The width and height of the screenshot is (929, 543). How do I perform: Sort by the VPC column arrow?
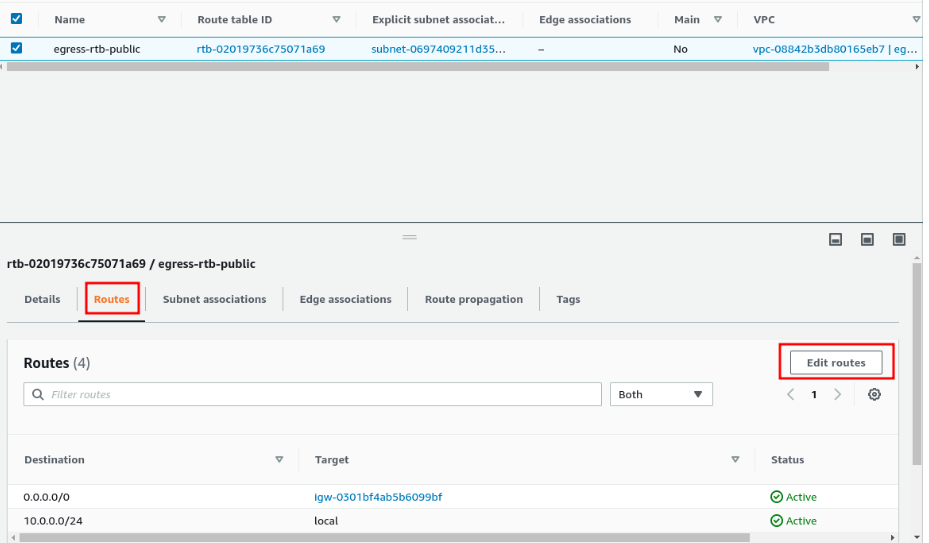(917, 20)
